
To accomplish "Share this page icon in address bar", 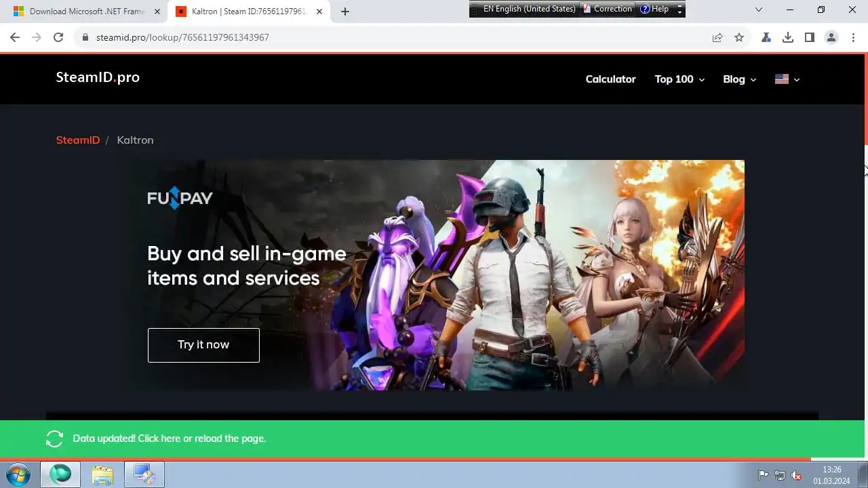I will 717,37.
